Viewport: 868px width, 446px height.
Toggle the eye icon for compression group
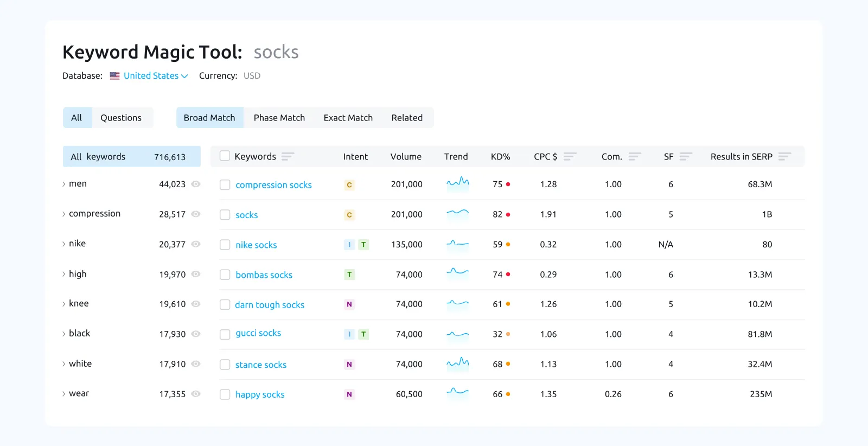(x=196, y=214)
